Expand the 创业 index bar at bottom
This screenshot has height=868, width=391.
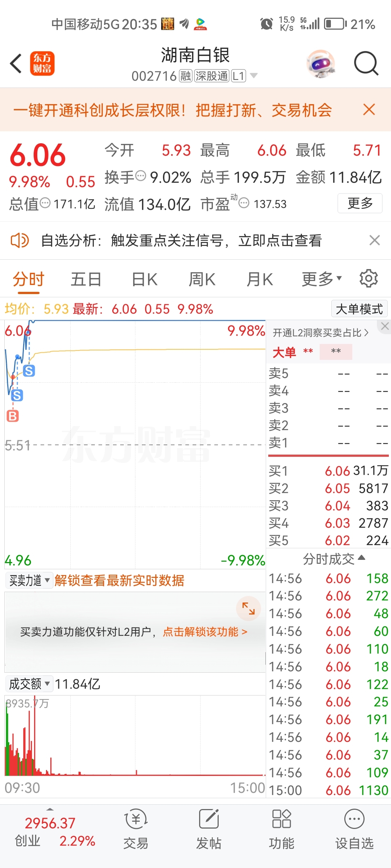point(50,809)
